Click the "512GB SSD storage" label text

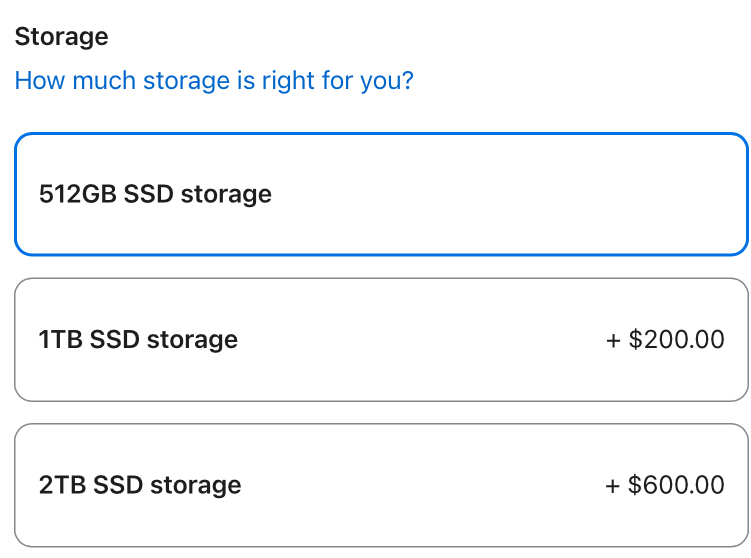155,194
